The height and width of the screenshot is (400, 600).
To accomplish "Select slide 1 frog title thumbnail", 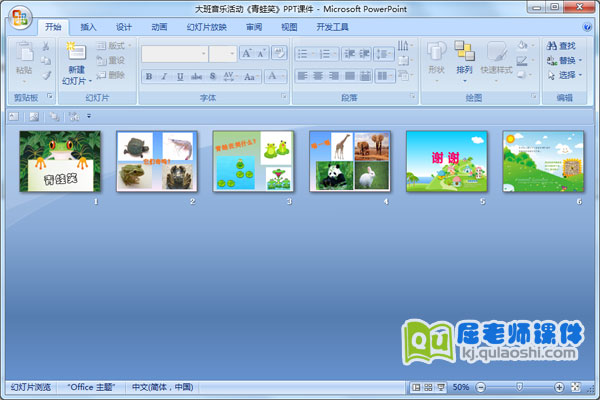I will (60, 161).
